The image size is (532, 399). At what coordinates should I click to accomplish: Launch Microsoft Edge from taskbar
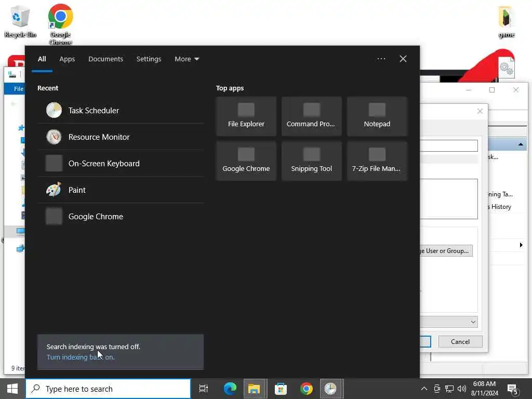point(230,389)
